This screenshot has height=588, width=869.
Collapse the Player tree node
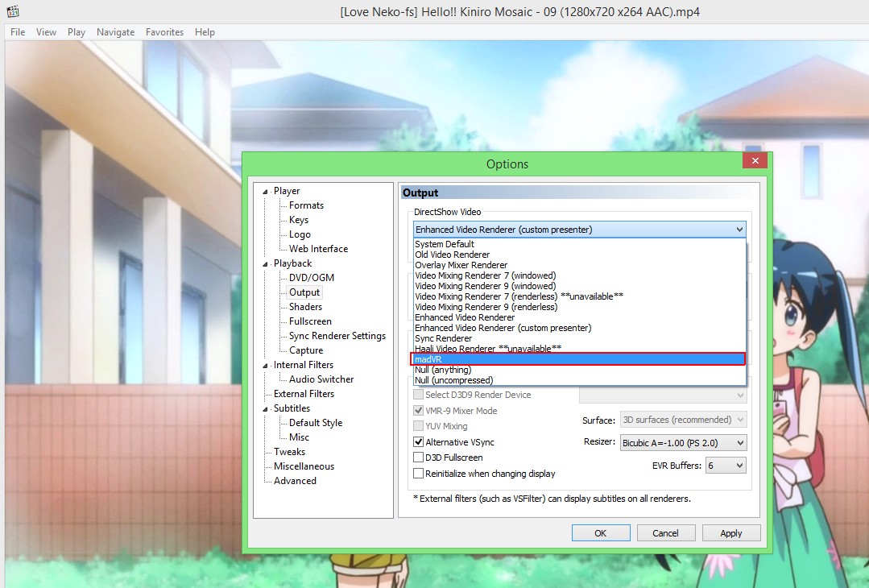[x=265, y=192]
